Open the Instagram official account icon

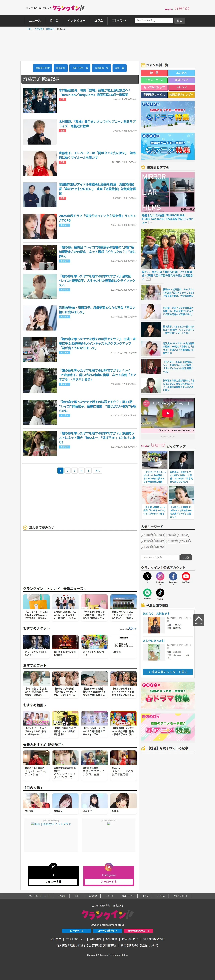tap(160, 576)
